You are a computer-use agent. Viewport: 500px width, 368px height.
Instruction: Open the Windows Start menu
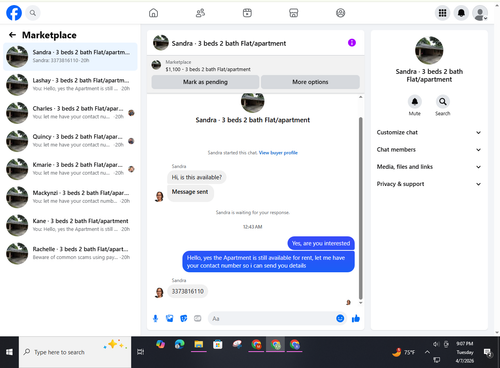(9, 352)
